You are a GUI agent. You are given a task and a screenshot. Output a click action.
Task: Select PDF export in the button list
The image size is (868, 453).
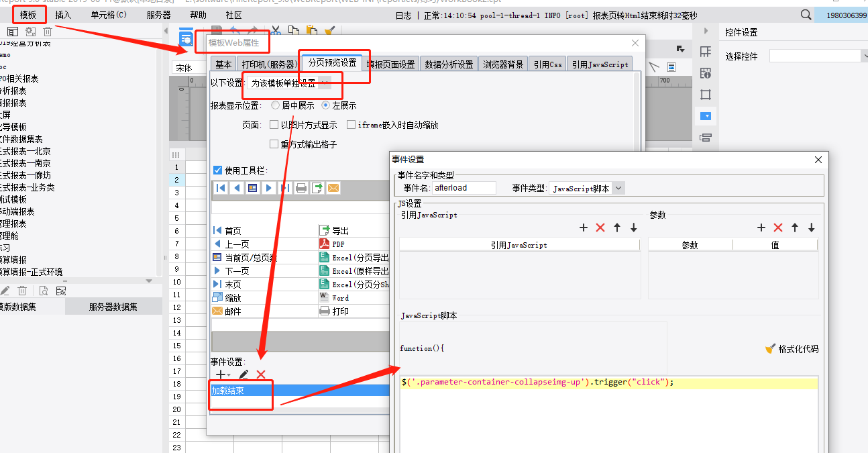[x=354, y=244]
